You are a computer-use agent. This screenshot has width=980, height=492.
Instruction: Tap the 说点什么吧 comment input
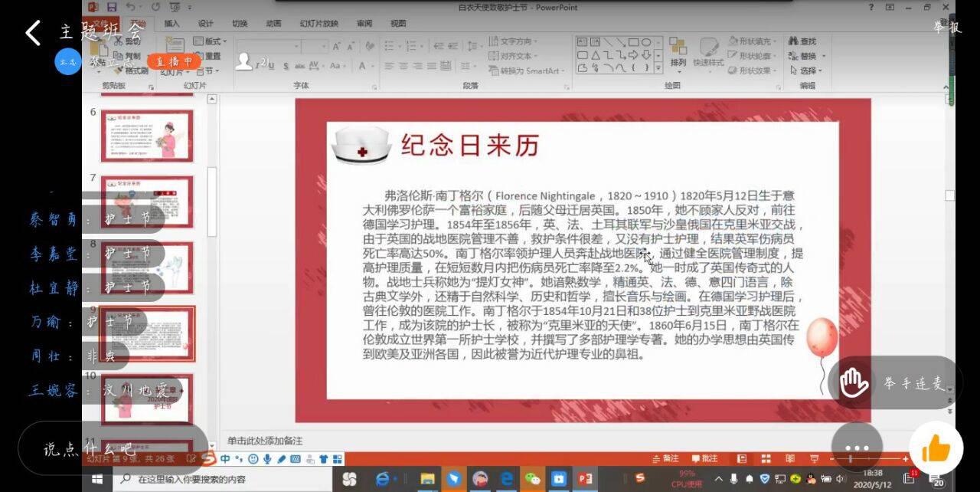(x=113, y=448)
